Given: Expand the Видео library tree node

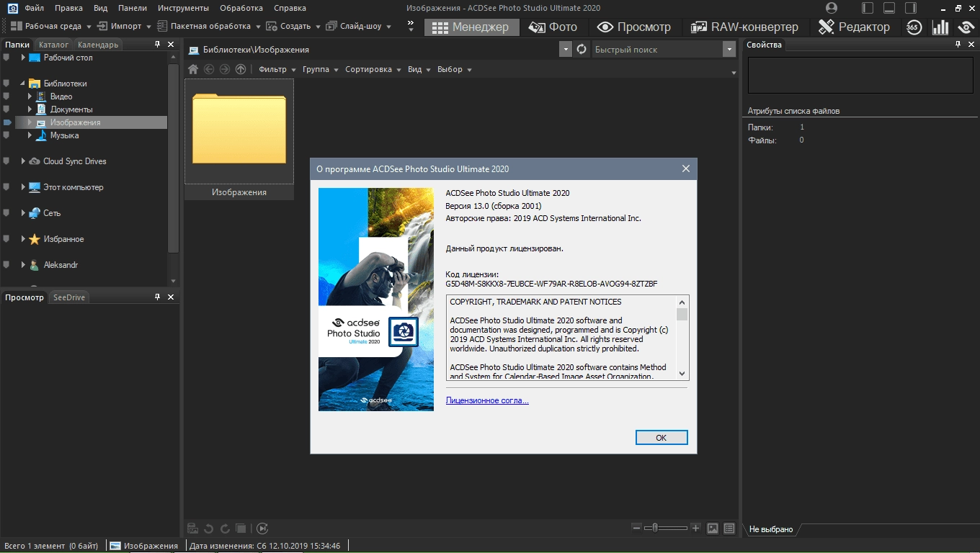Looking at the screenshot, I should [x=30, y=96].
